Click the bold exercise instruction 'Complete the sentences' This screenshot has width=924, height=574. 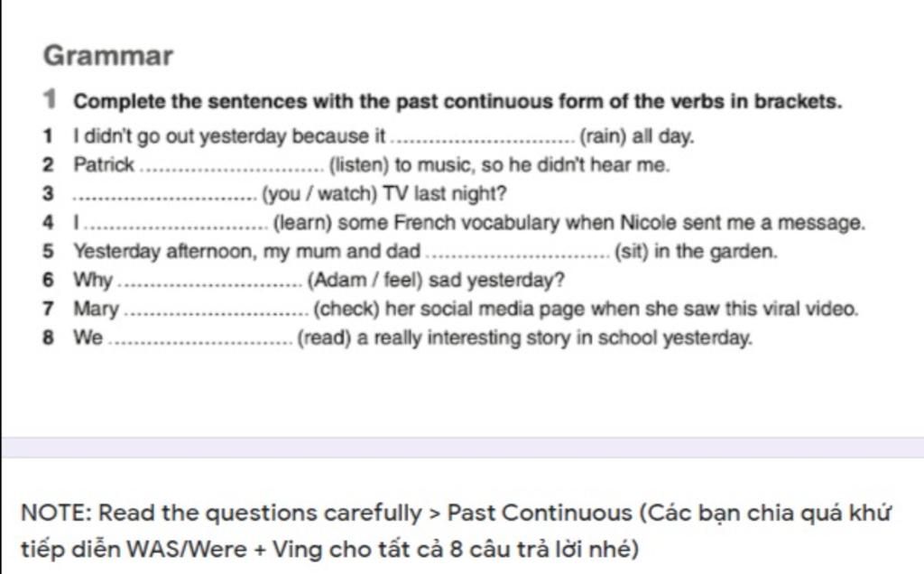tap(457, 101)
